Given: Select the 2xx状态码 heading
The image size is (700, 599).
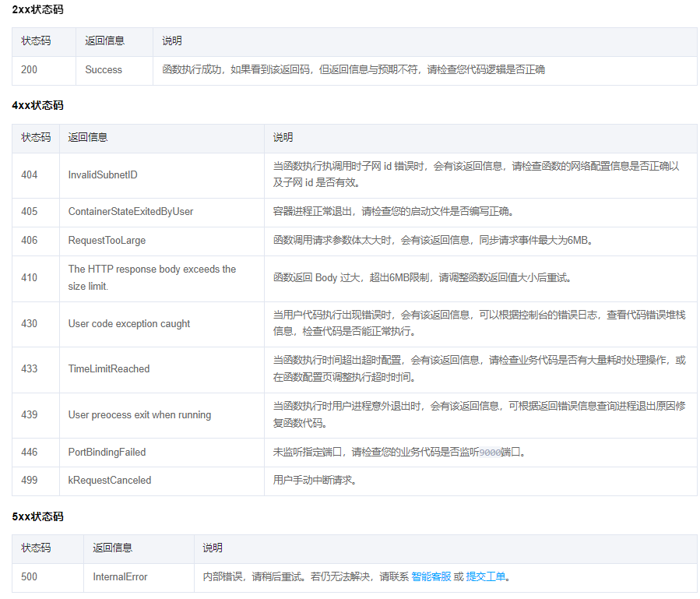Looking at the screenshot, I should 37,9.
